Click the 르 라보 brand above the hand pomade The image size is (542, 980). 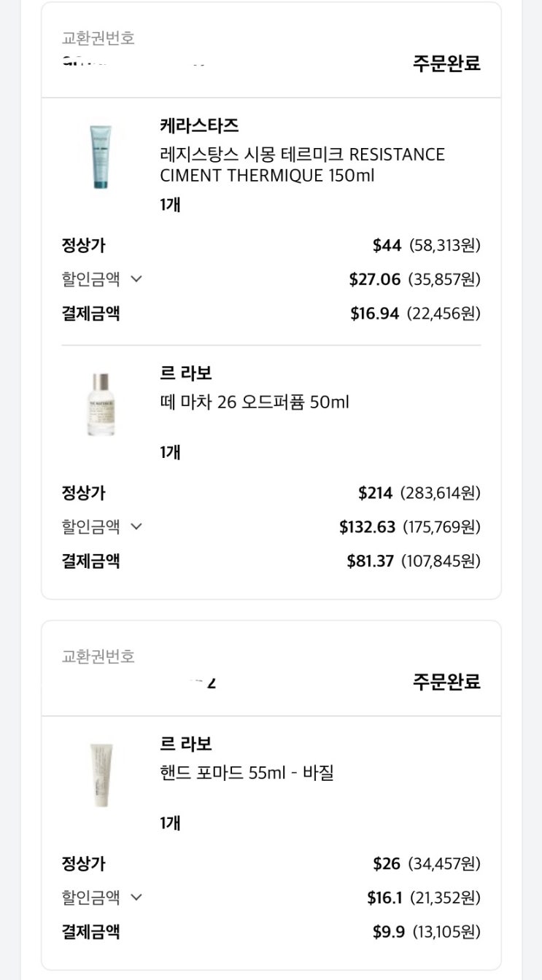pos(185,744)
